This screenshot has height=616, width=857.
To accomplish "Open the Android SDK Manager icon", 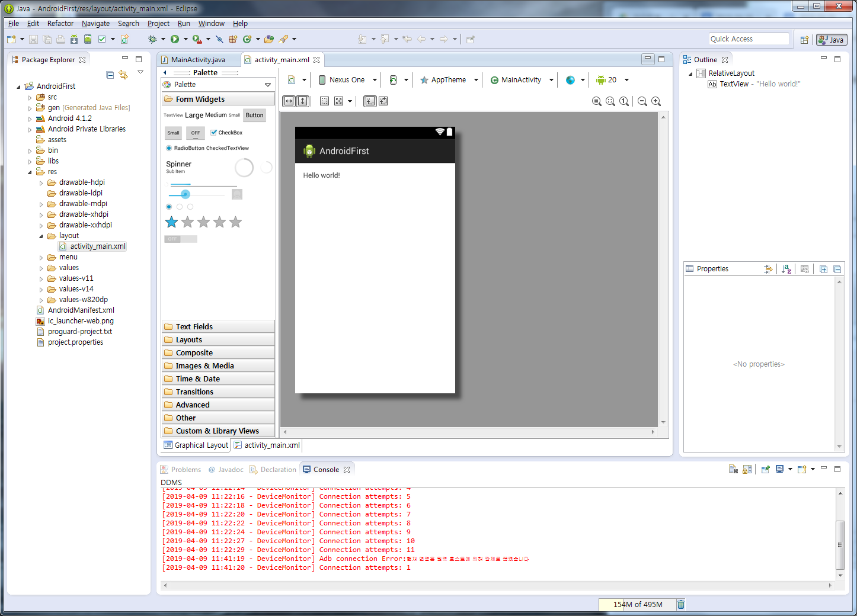I will 74,39.
